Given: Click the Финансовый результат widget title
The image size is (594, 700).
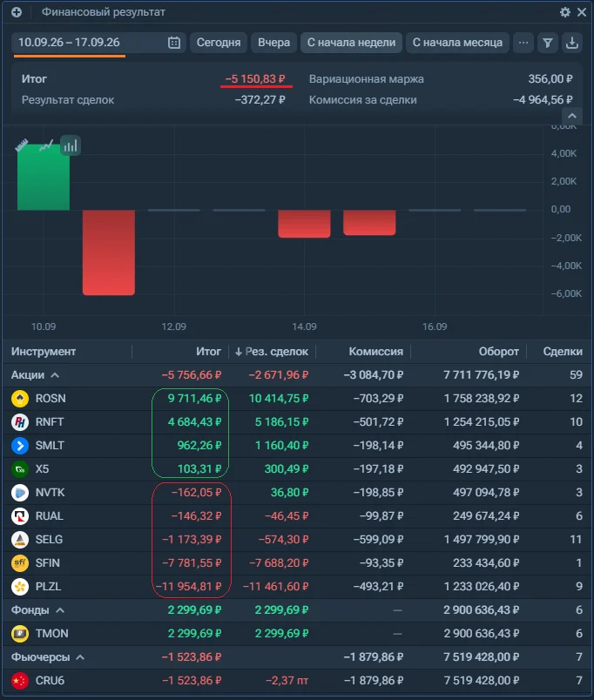Looking at the screenshot, I should click(x=103, y=12).
